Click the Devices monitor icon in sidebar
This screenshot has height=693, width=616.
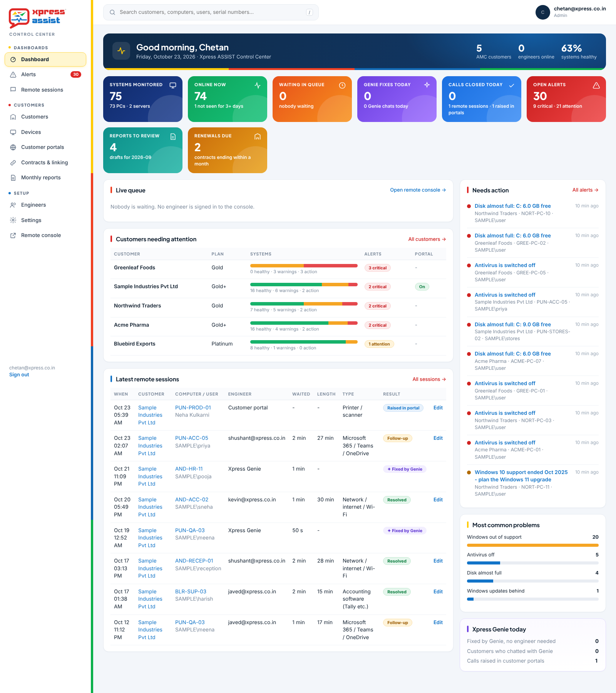click(x=13, y=132)
